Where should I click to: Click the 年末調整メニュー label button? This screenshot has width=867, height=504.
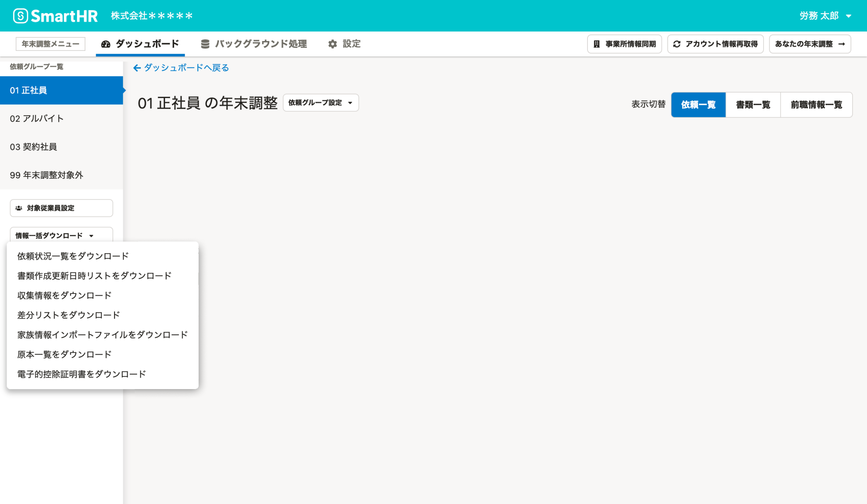click(50, 44)
